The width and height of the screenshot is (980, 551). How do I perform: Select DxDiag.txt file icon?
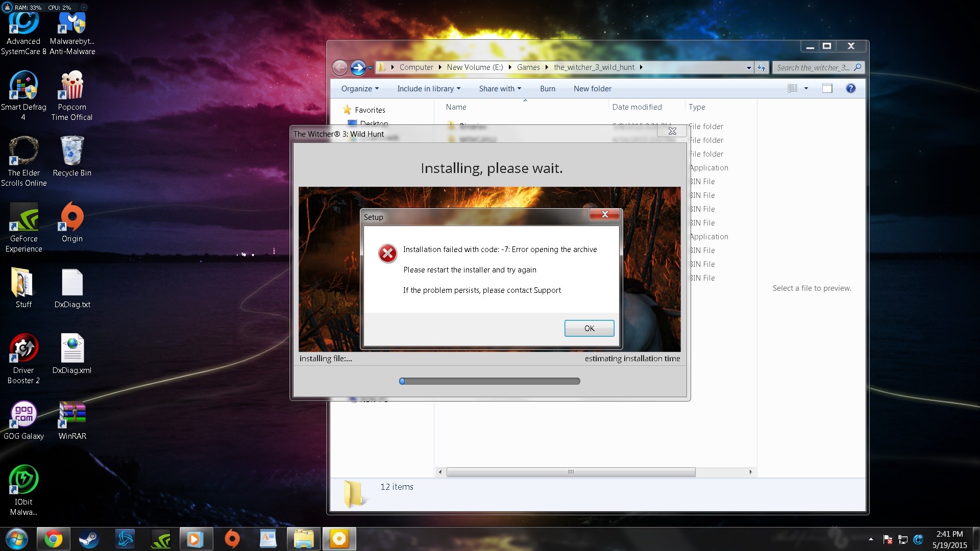(72, 288)
